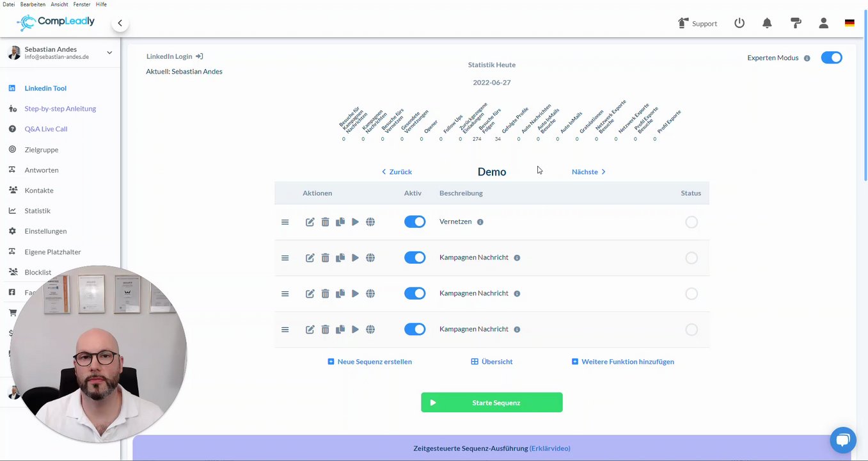The image size is (868, 461).
Task: Edit the Vernetzen sequence row
Action: 310,222
